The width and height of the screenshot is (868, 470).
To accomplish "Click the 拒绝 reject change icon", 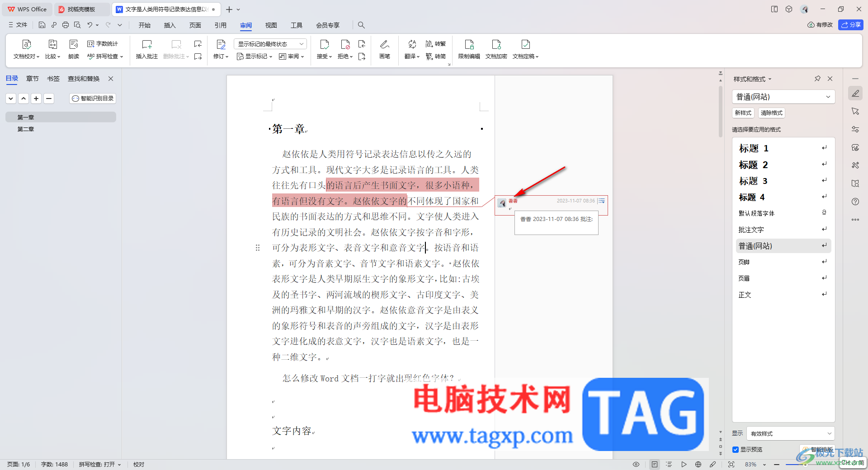I will point(345,44).
